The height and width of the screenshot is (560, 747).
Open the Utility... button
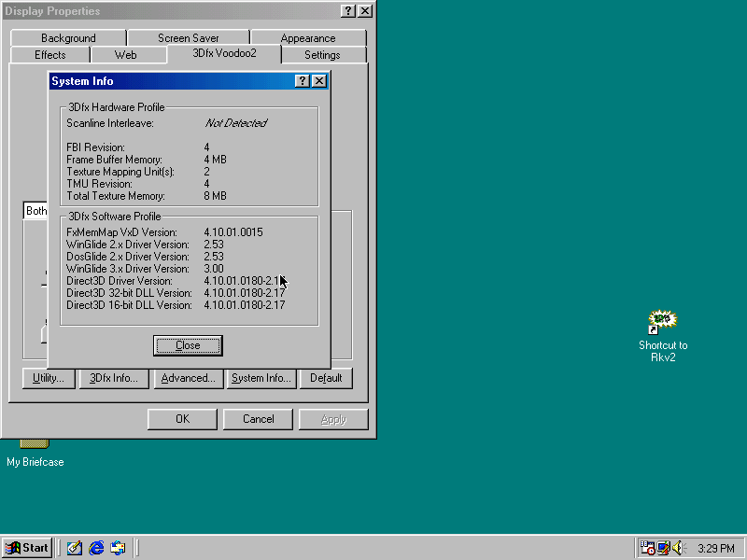click(49, 378)
